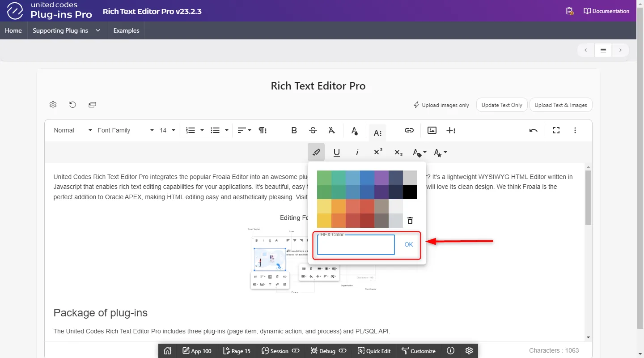
Task: Undo the last edit
Action: [533, 130]
